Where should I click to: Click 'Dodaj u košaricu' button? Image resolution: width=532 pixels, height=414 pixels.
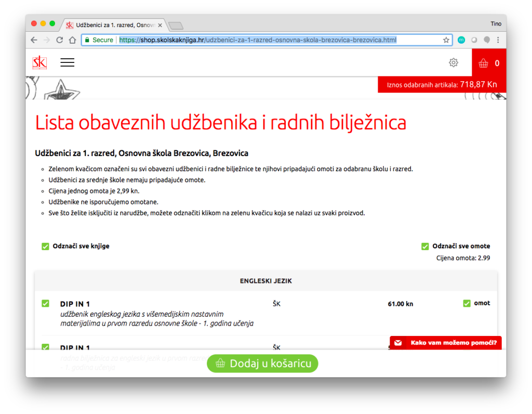262,363
